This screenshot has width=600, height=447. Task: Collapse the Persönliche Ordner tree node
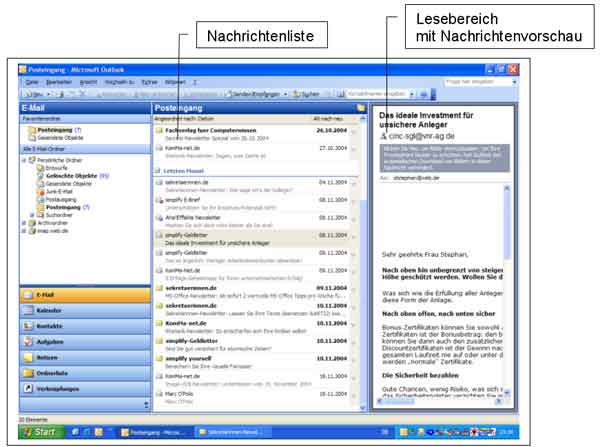(x=24, y=159)
